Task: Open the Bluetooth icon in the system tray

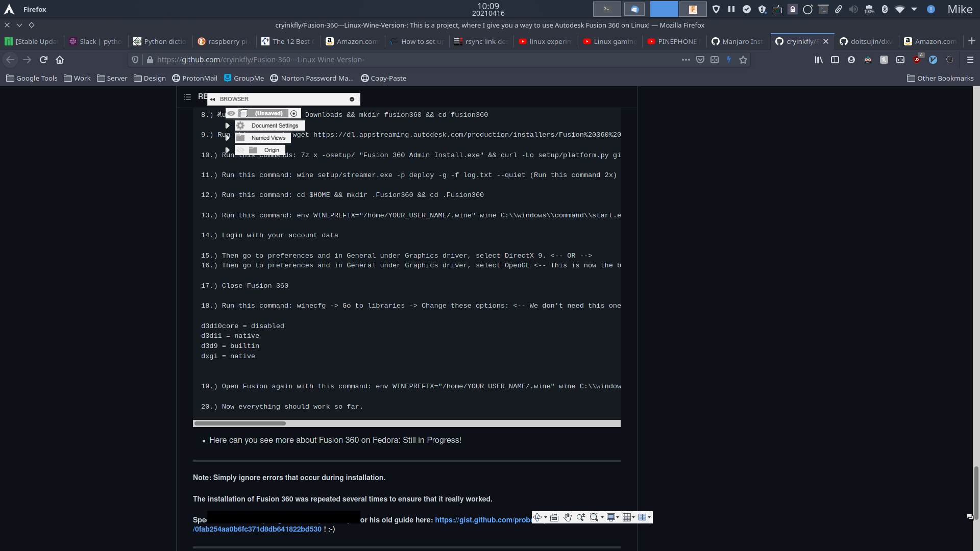Action: click(x=885, y=9)
